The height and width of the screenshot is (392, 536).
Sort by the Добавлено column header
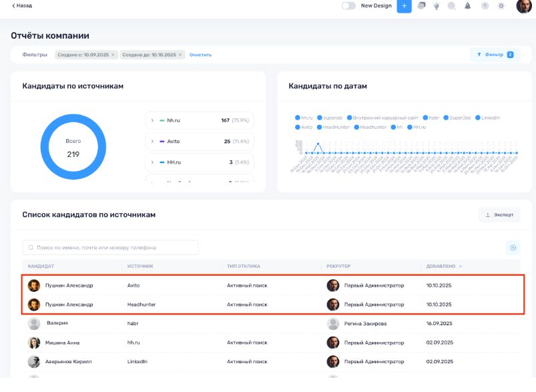coord(441,266)
